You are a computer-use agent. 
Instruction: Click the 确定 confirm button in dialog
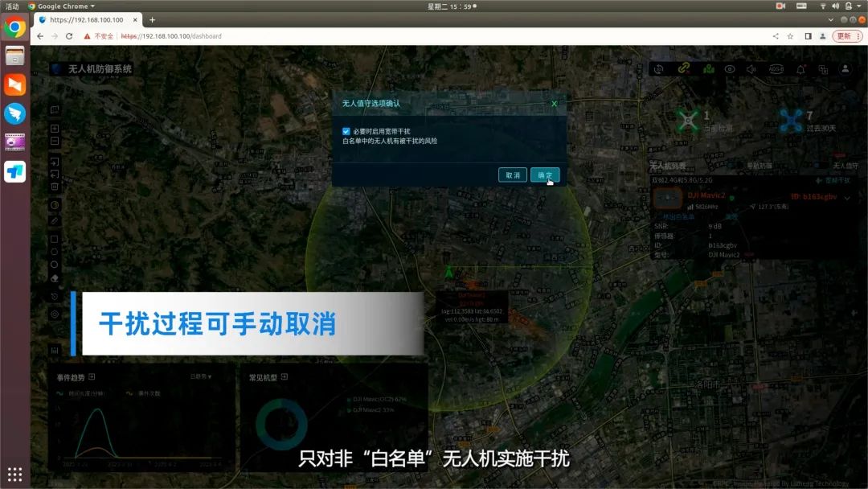(544, 175)
